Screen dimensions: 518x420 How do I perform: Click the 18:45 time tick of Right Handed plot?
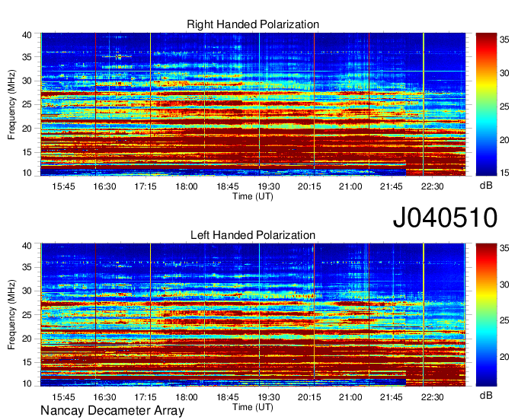(228, 186)
